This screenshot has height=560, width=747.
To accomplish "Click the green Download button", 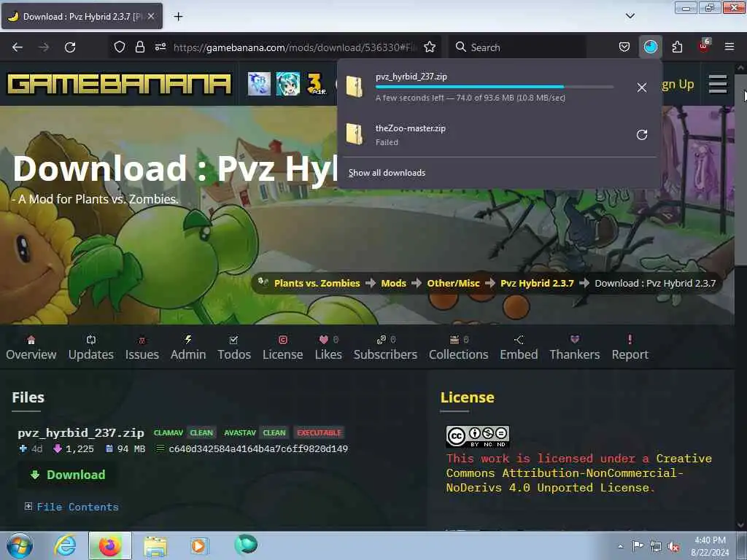I will tap(67, 475).
